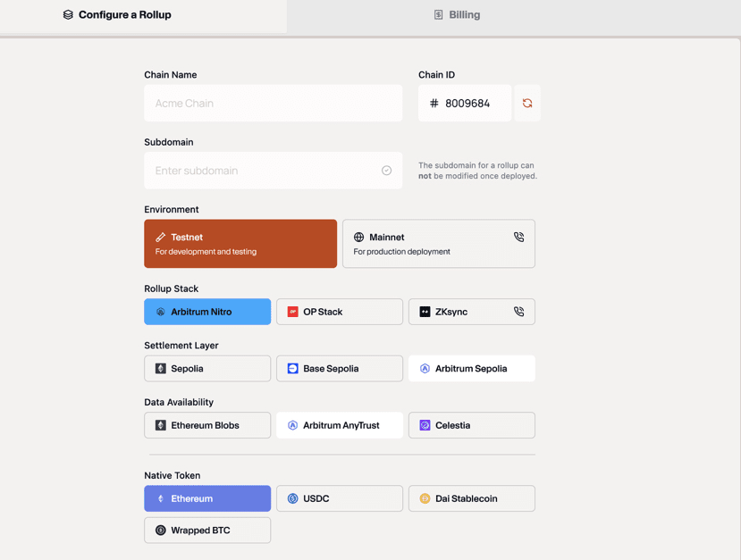Click the phone icon on Mainnet card
741x560 pixels.
(x=518, y=238)
